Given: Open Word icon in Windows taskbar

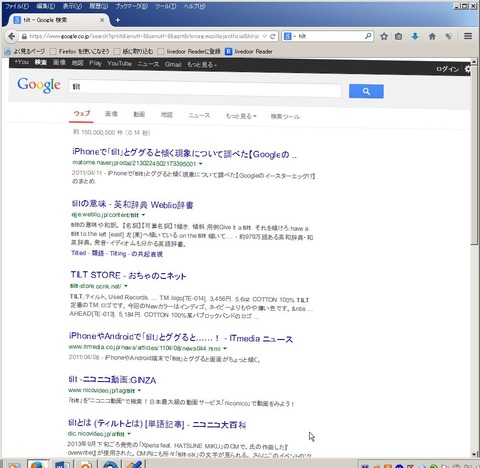Looking at the screenshot, I should coord(62,464).
